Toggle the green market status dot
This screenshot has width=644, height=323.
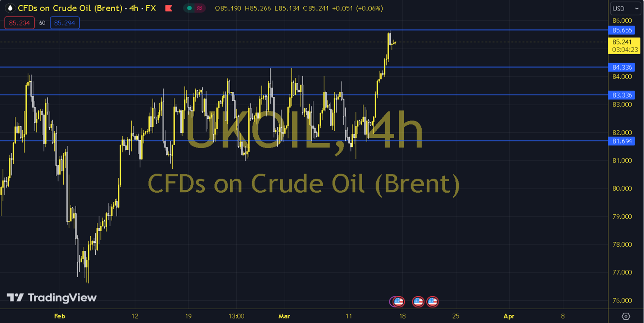pyautogui.click(x=189, y=8)
